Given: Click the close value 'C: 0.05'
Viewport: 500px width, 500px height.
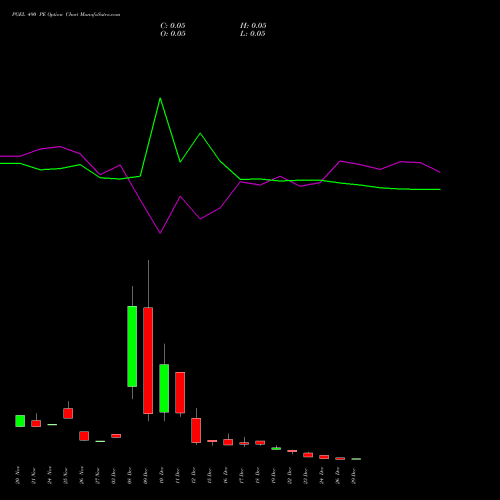Looking at the screenshot, I should 173,26.
